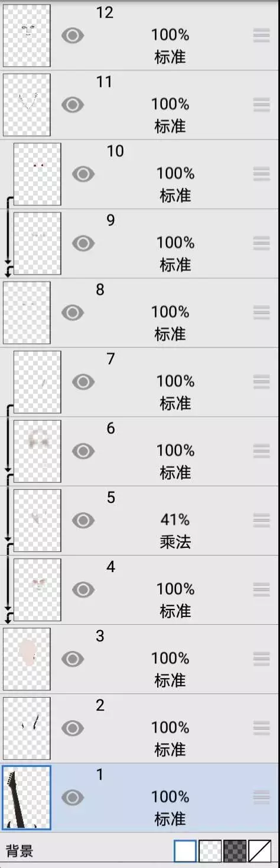The image size is (280, 868).
Task: Open 标准 blend mode on layer 11
Action: tap(170, 126)
